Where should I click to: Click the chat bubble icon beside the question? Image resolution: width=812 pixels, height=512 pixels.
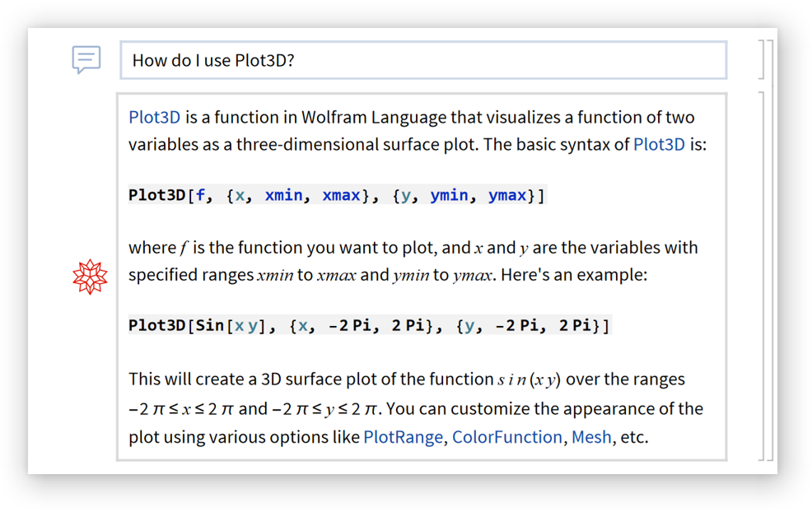(86, 60)
